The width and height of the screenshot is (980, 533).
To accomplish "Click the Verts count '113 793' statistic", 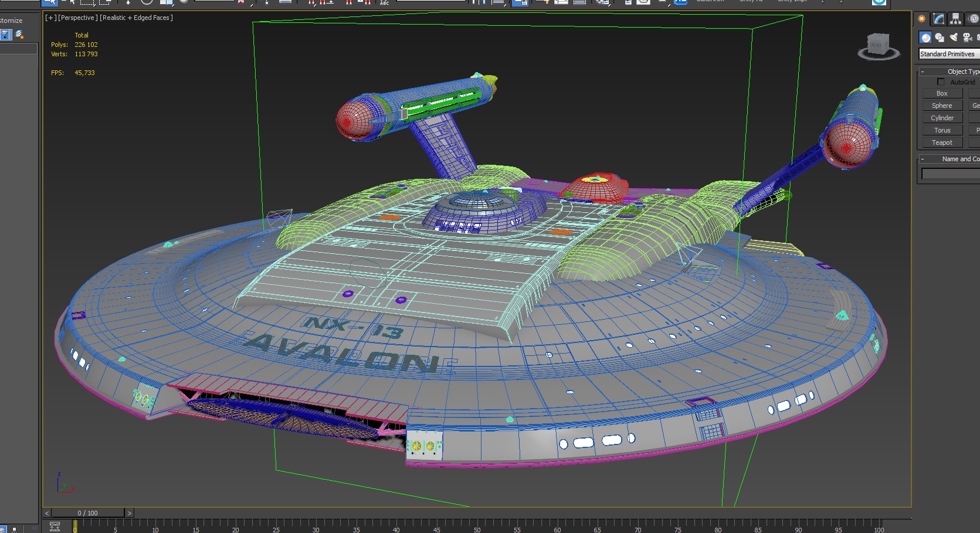I will [86, 54].
